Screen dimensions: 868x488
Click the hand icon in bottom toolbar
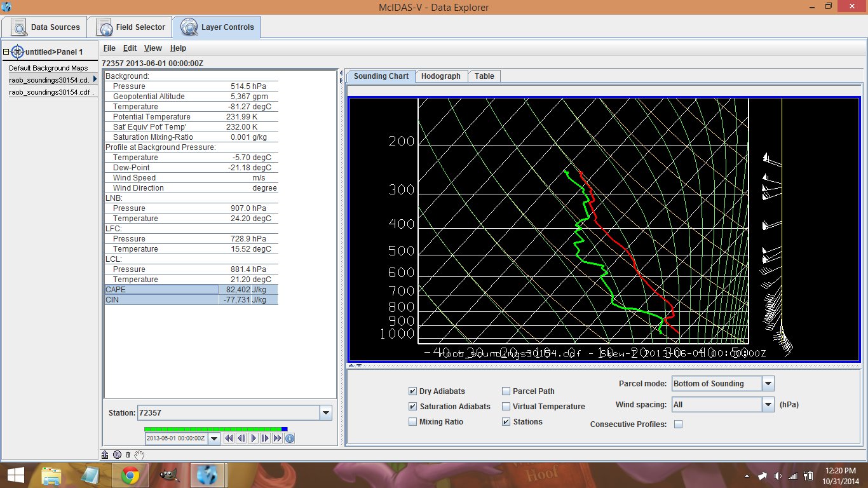coord(140,454)
